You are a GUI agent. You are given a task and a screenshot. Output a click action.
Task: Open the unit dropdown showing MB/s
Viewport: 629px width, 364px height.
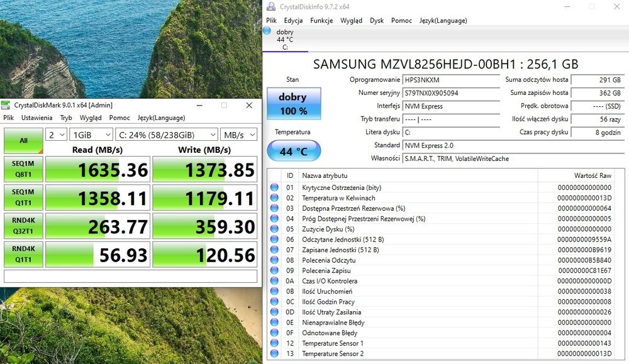[238, 135]
